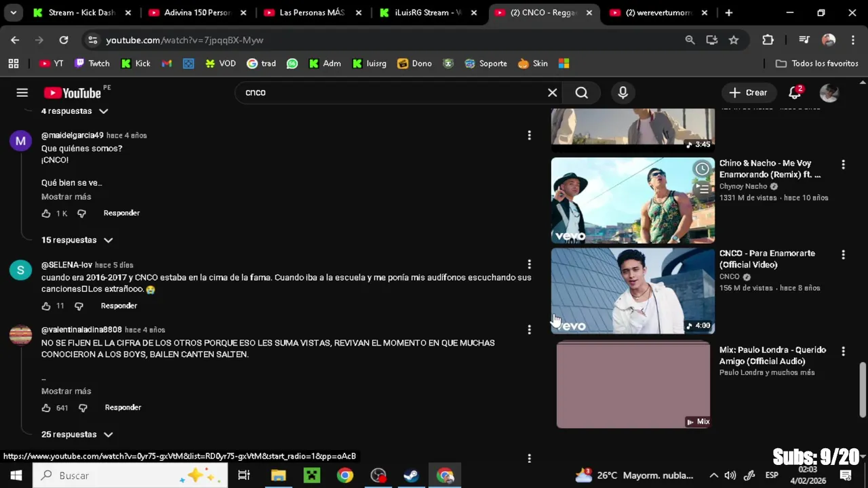Image resolution: width=868 pixels, height=488 pixels.
Task: Open the Windows Start menu
Action: coord(16,475)
